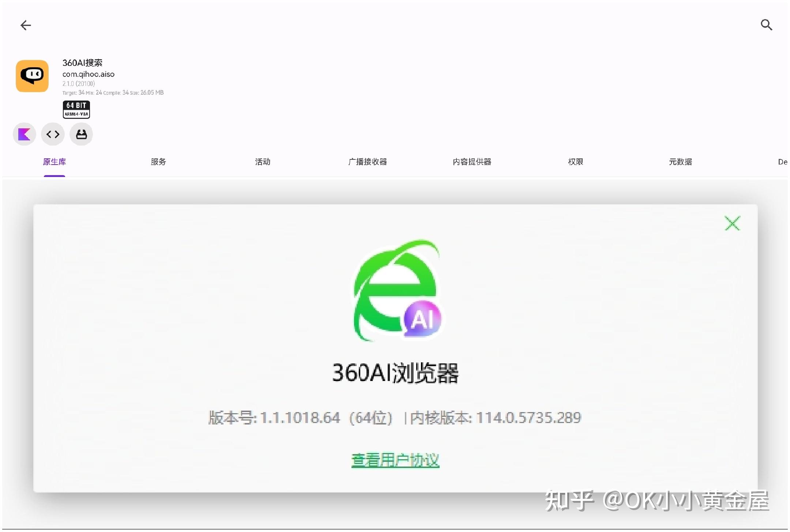
Task: Switch to the 服务 tab
Action: (158, 162)
